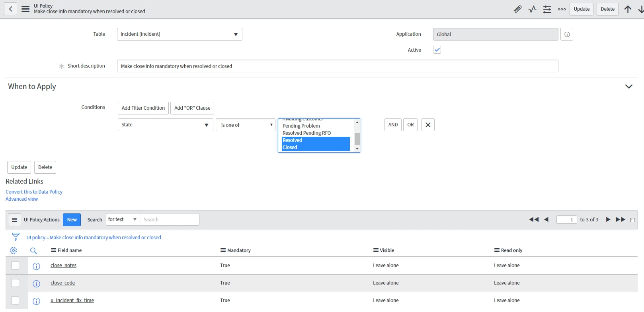Screen dimensions: 644x312
Task: Click the Application Global field
Action: pos(496,34)
